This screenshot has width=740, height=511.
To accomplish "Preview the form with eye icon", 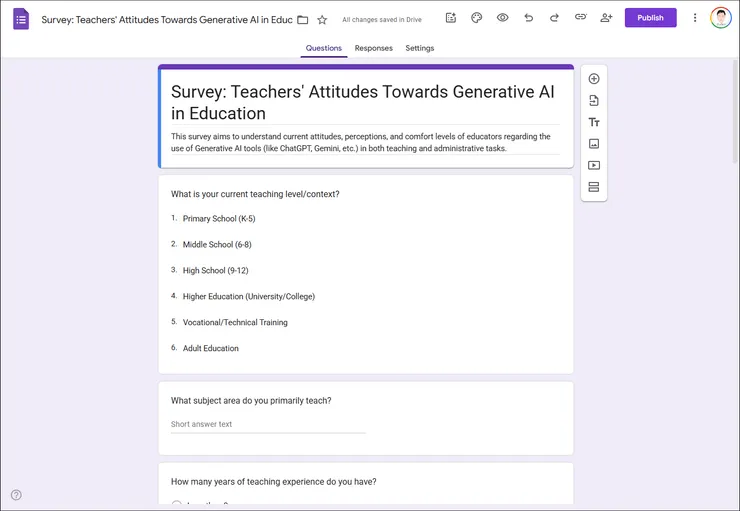I will (x=503, y=18).
